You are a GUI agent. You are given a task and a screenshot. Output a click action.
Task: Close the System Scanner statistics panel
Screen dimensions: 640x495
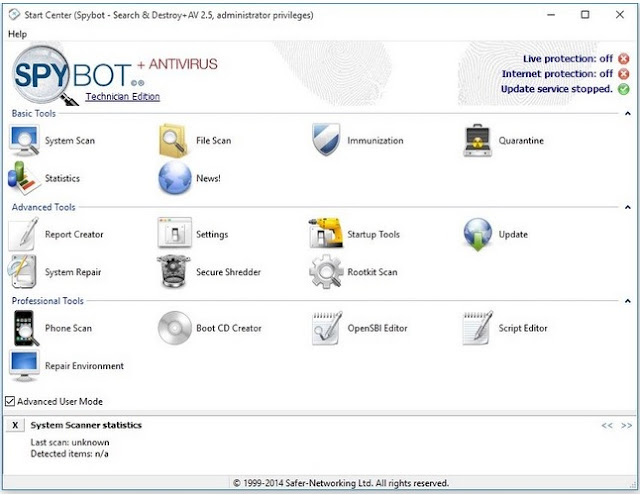tap(15, 425)
